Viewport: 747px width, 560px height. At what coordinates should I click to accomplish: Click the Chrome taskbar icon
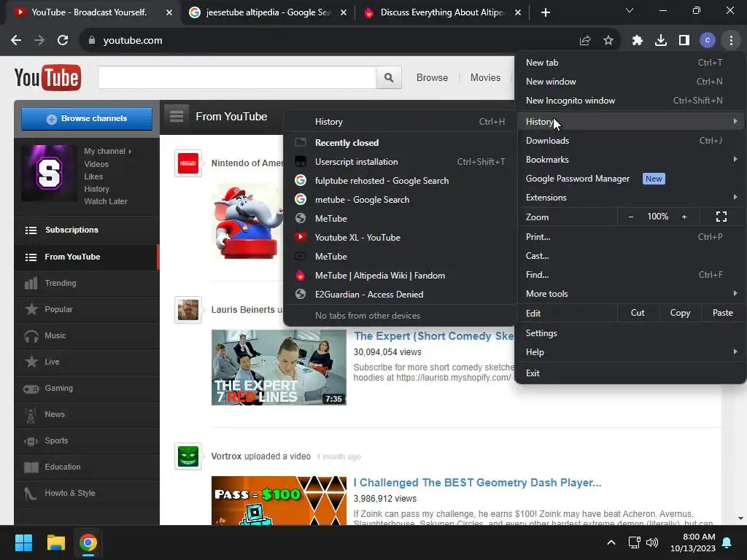coord(88,542)
